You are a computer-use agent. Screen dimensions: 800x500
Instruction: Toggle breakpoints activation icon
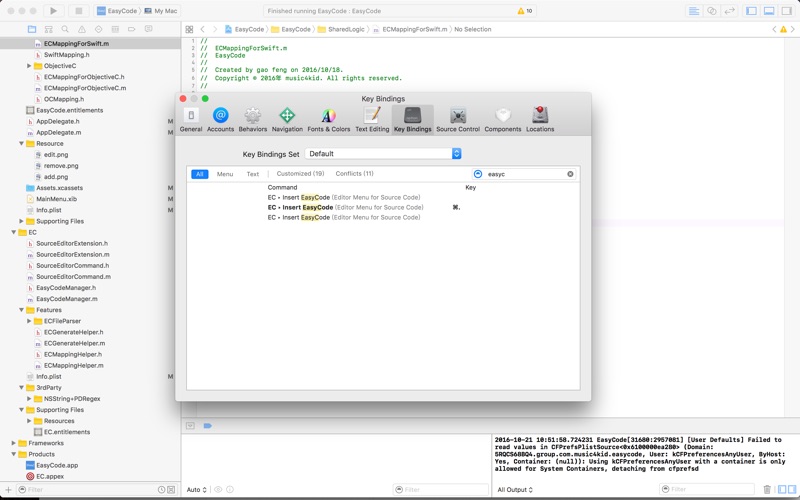point(207,426)
